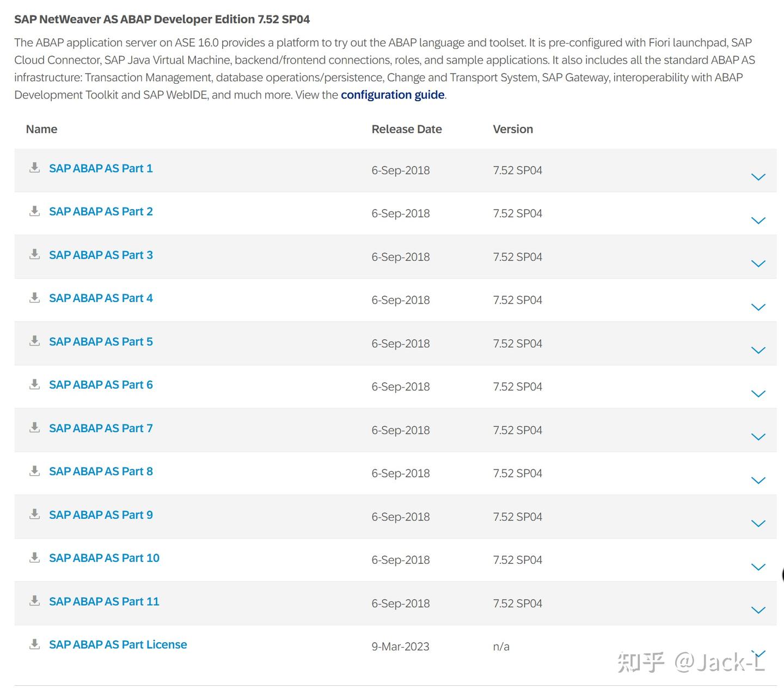
Task: Click the download icon beside SAP ABAP AS Part 3
Action: click(35, 254)
